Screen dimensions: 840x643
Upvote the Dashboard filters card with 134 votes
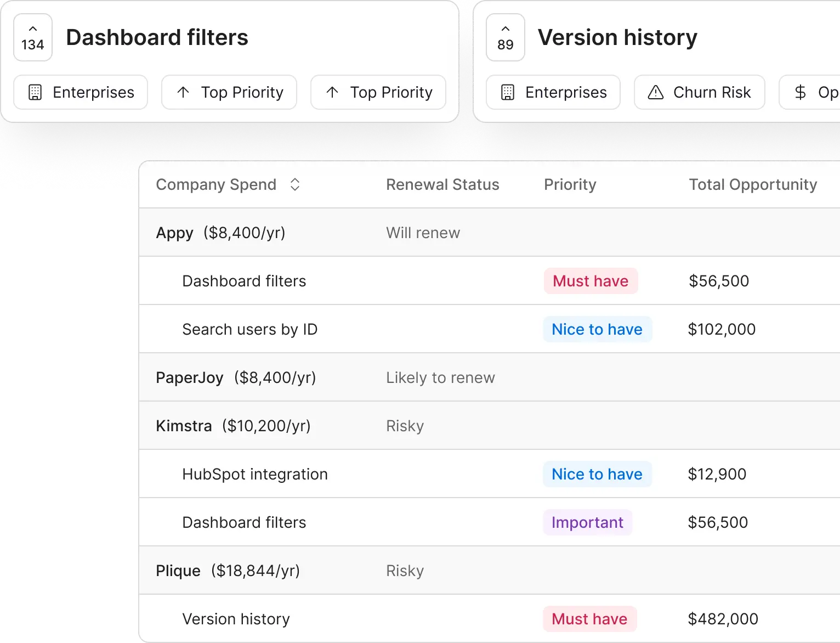(33, 37)
